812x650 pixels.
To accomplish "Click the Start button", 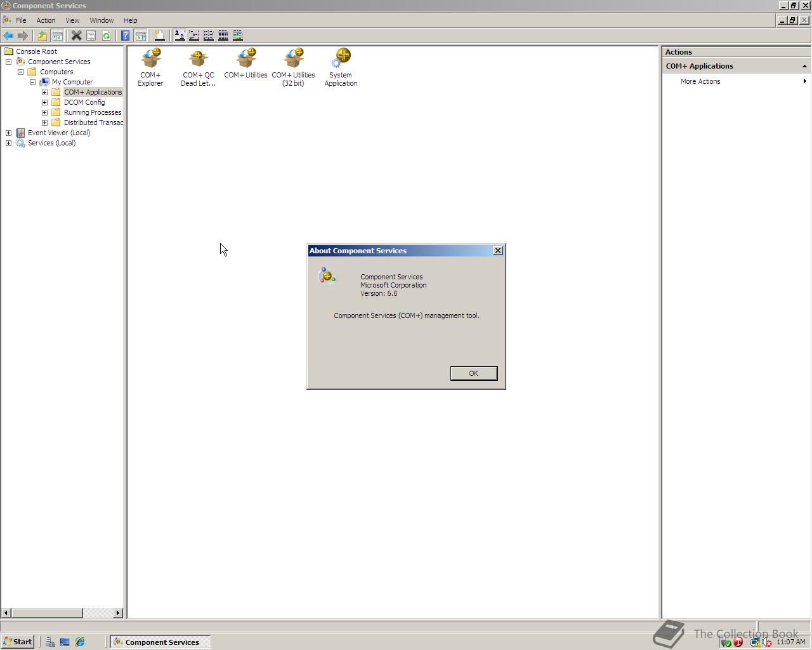I will (x=17, y=642).
